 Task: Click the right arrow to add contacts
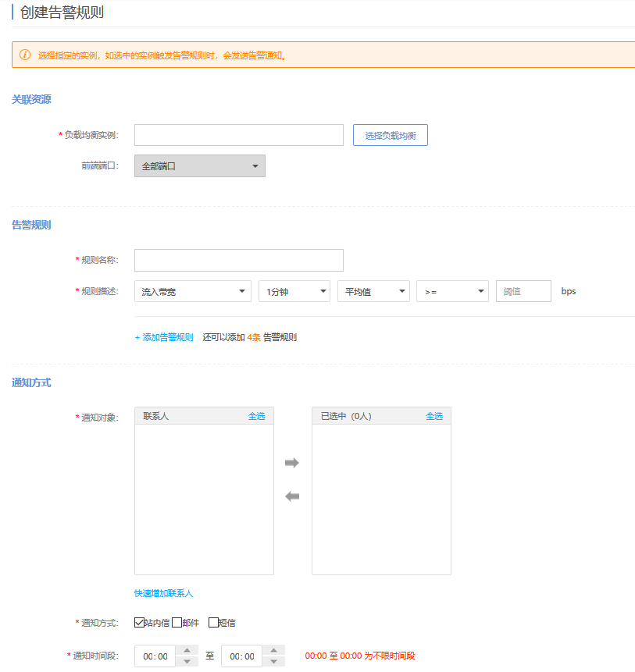click(292, 463)
